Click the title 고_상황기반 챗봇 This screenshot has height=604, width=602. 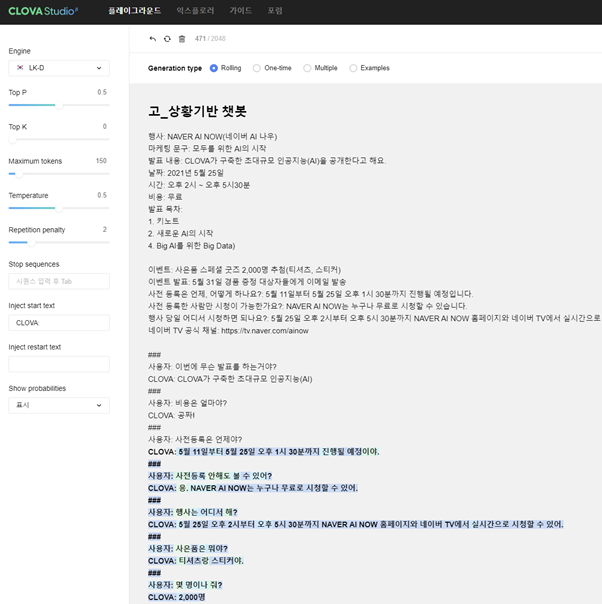coord(197,111)
